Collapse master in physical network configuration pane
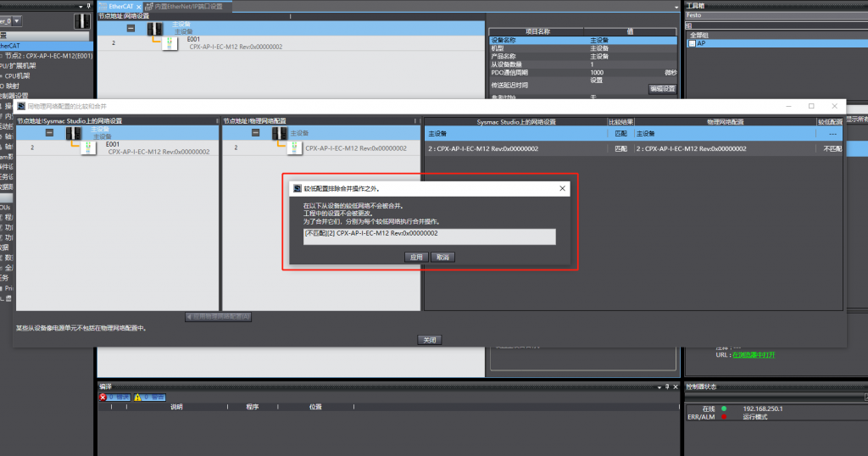Screen dimensions: 868x456 tap(255, 133)
